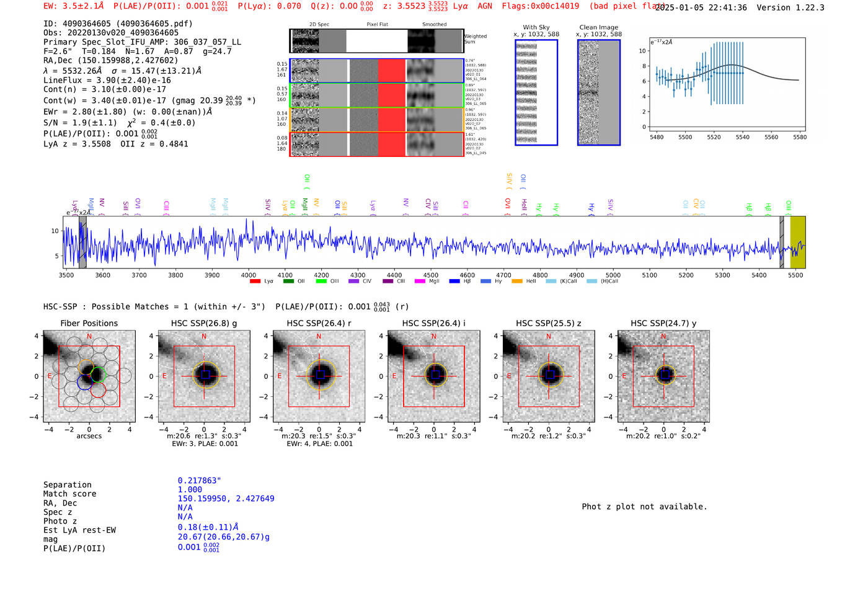Screen dimensions: 868x591
Task: Click the 'Flags:0x00c14019' text
Action: point(541,6)
